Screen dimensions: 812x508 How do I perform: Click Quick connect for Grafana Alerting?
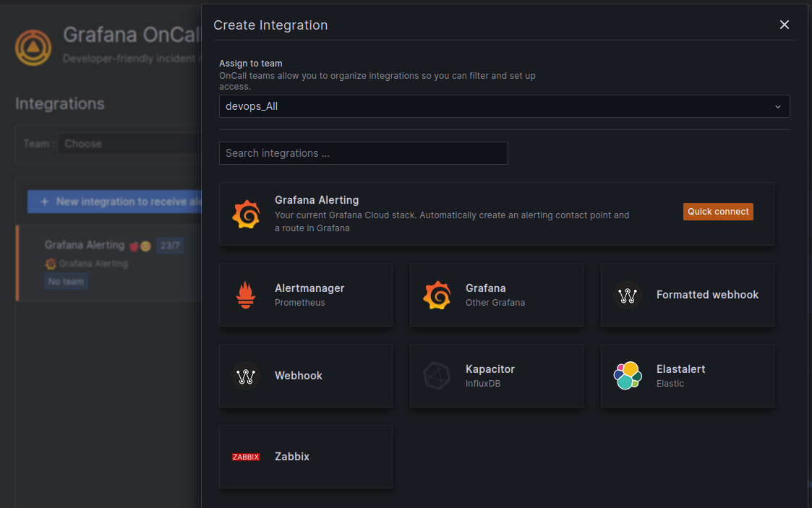(718, 212)
